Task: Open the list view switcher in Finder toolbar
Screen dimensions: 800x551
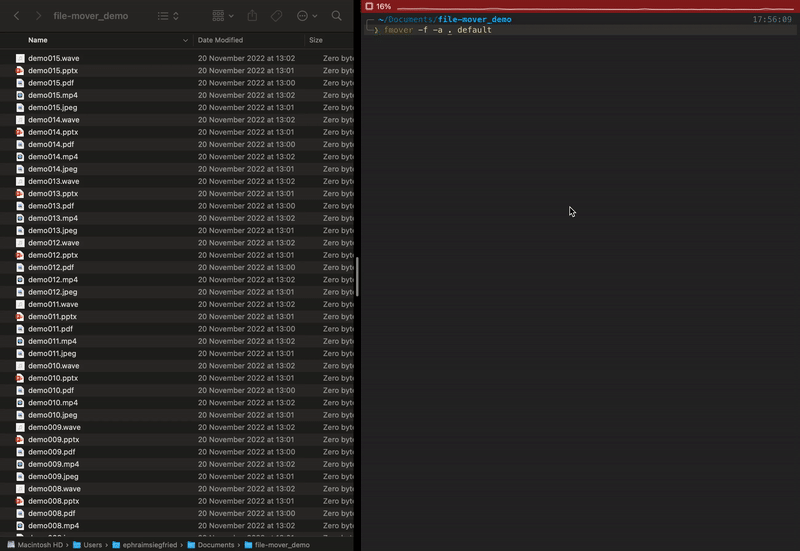Action: click(x=168, y=16)
